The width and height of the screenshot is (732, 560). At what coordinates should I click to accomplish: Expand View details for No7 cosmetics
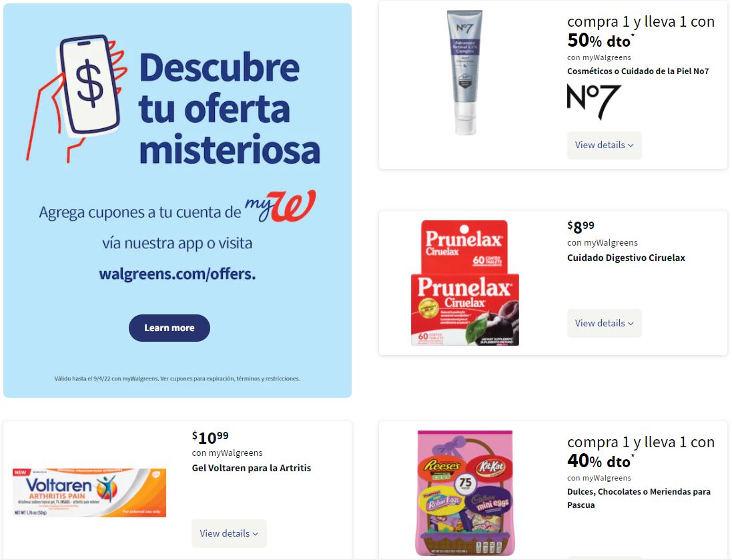tap(604, 146)
